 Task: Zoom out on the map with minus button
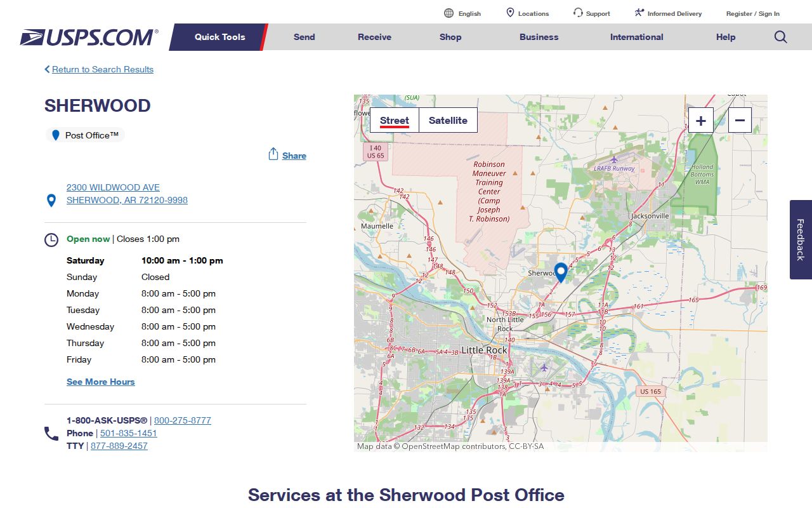(x=740, y=120)
